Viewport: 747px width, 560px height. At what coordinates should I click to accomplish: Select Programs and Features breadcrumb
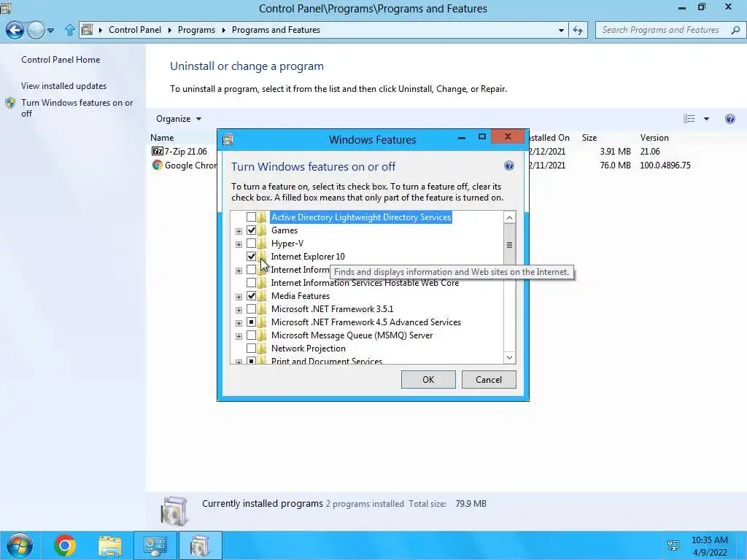click(x=276, y=30)
